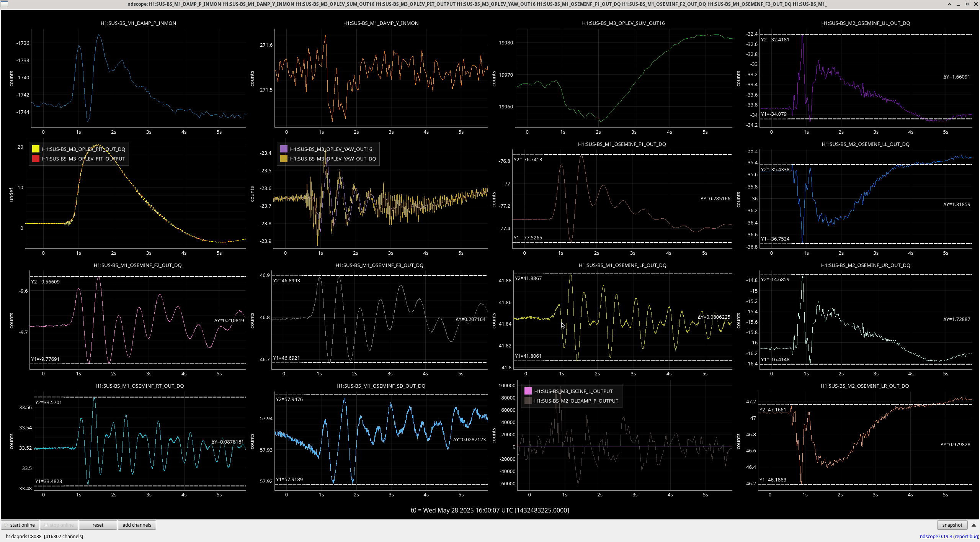Click the window shade up-arrow titlebar icon

pos(949,4)
